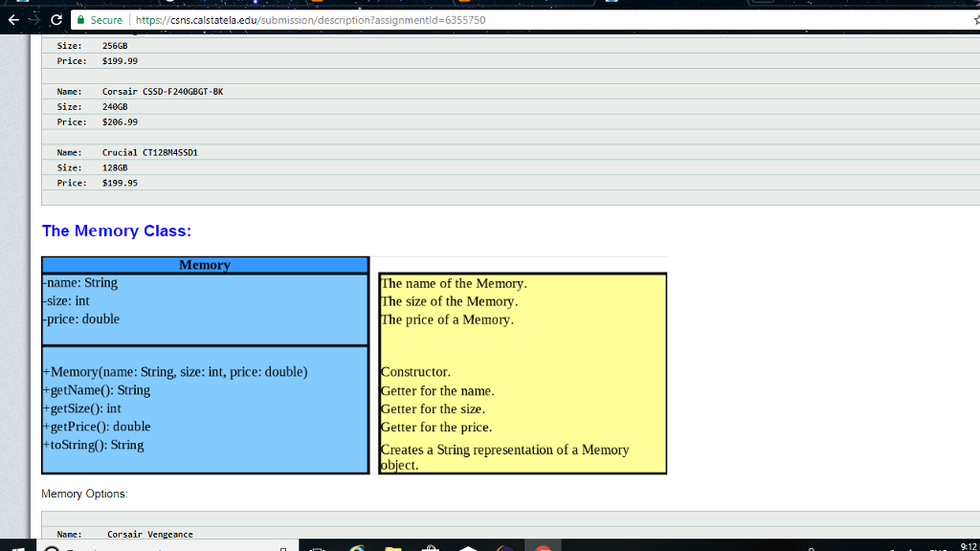The width and height of the screenshot is (980, 551).
Task: Click 'The size of the Memory.' description
Action: tap(450, 301)
